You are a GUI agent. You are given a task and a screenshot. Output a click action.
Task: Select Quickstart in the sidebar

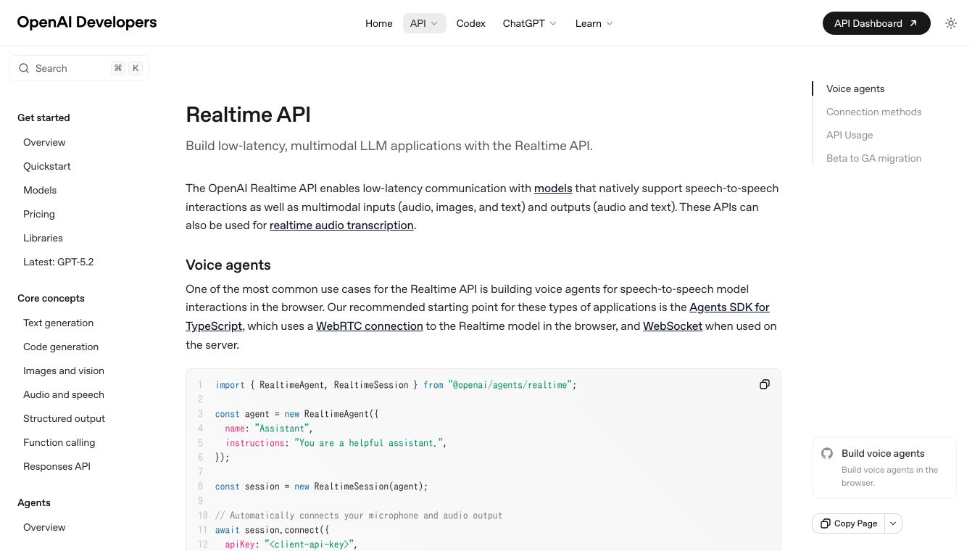coord(46,166)
